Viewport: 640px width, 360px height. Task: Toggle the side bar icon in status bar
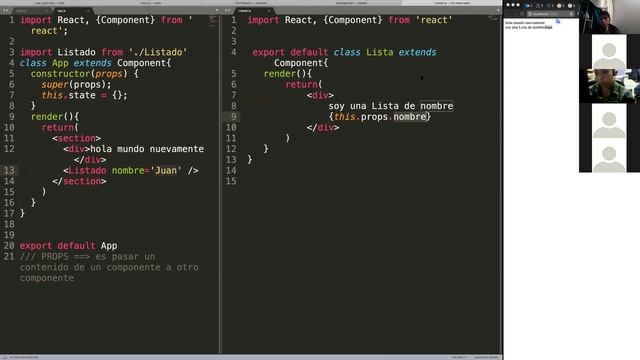point(4,357)
